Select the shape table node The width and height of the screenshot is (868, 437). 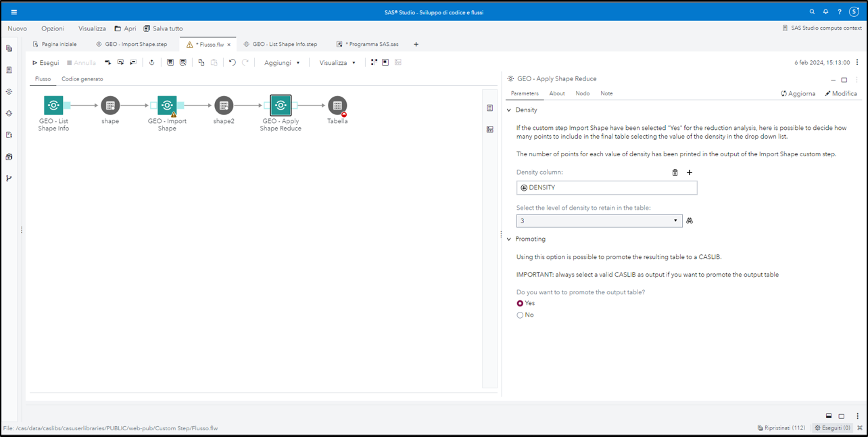coord(110,106)
